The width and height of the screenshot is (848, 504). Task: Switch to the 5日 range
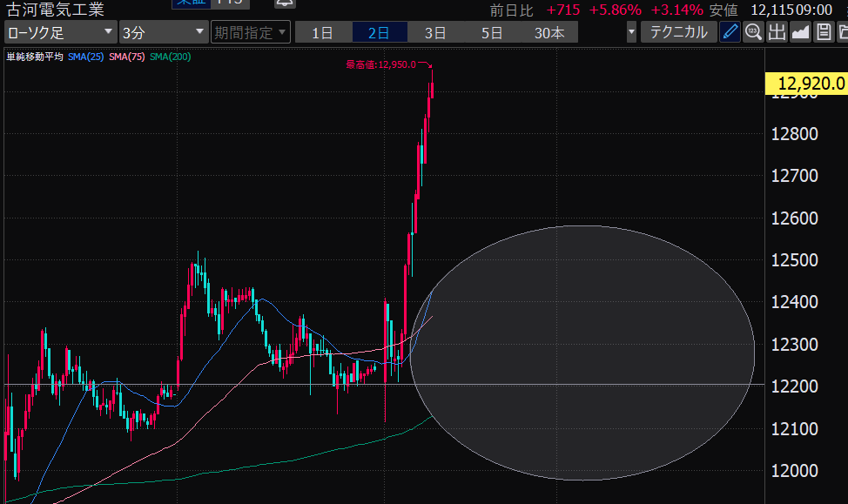tap(492, 33)
